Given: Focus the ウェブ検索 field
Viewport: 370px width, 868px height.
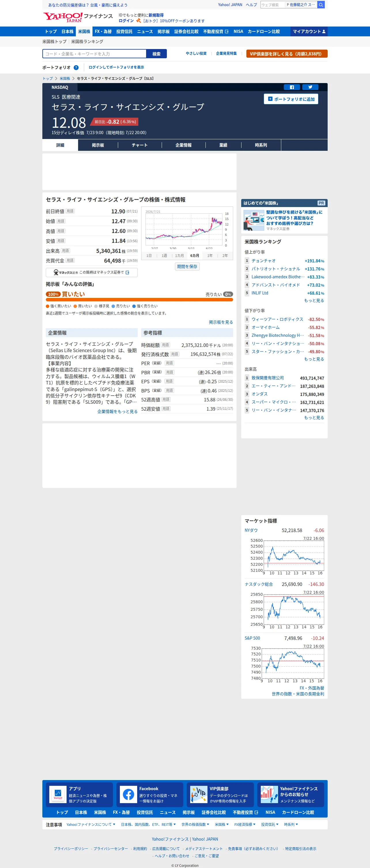Looking at the screenshot, I should (x=272, y=5).
